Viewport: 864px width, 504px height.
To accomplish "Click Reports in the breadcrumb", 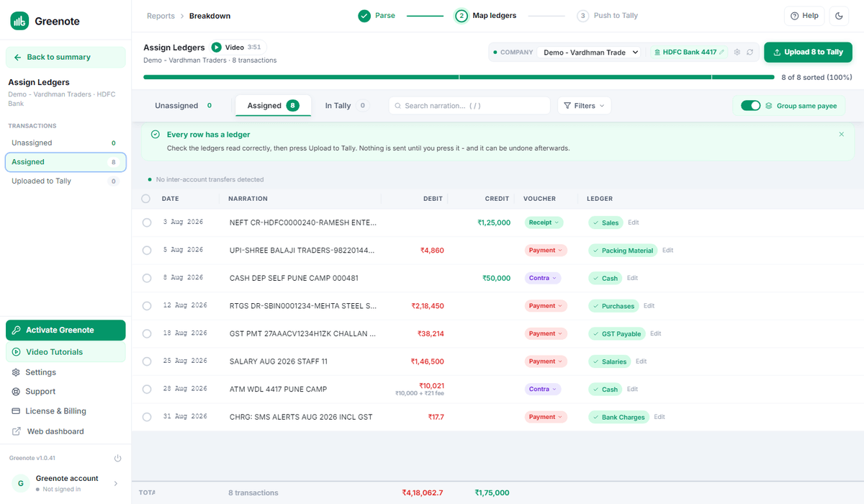I will [161, 16].
